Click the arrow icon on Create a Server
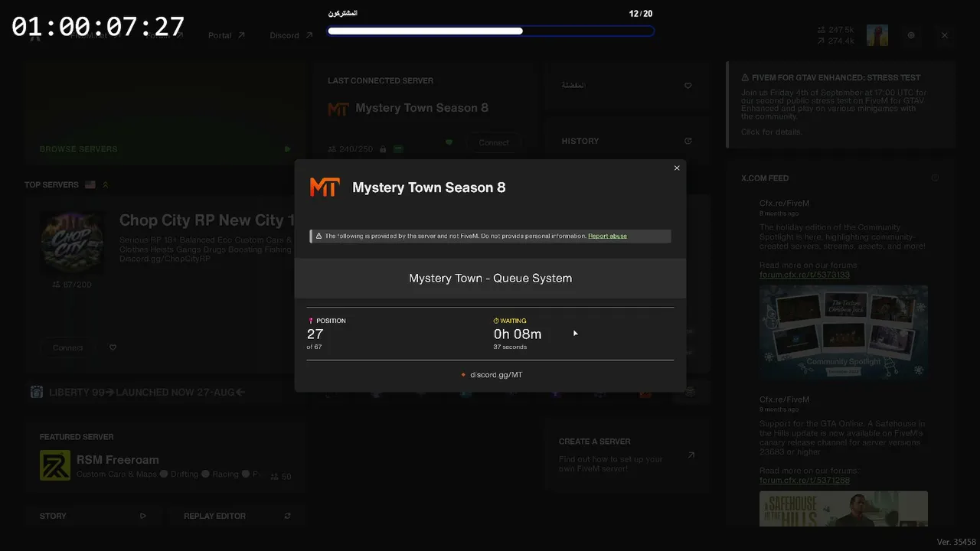This screenshot has width=980, height=551. [x=691, y=455]
